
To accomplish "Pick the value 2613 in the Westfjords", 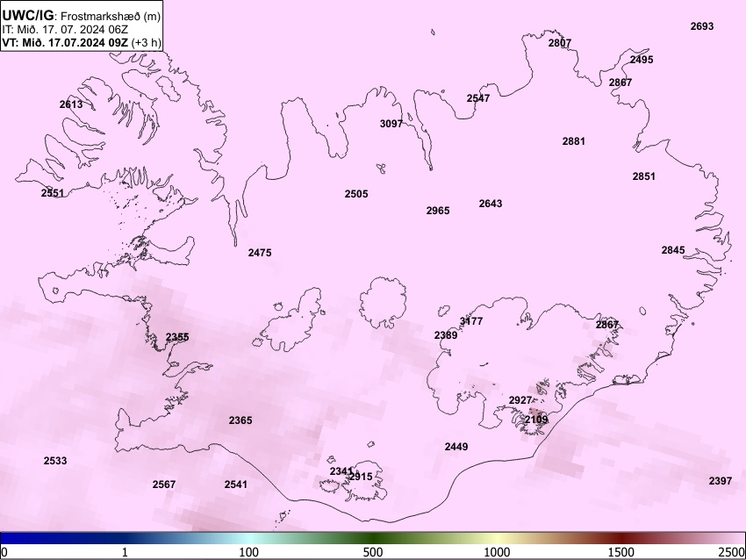I will click(x=71, y=104).
